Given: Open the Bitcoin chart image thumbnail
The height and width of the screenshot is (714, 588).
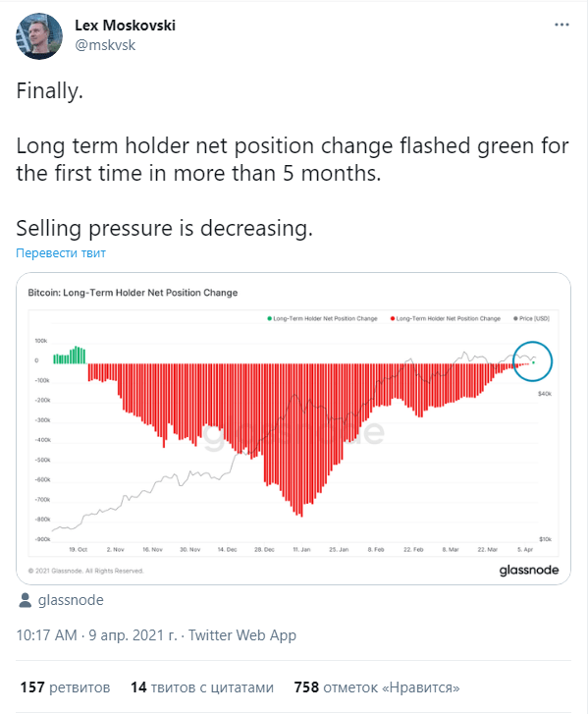Looking at the screenshot, I should (x=294, y=428).
